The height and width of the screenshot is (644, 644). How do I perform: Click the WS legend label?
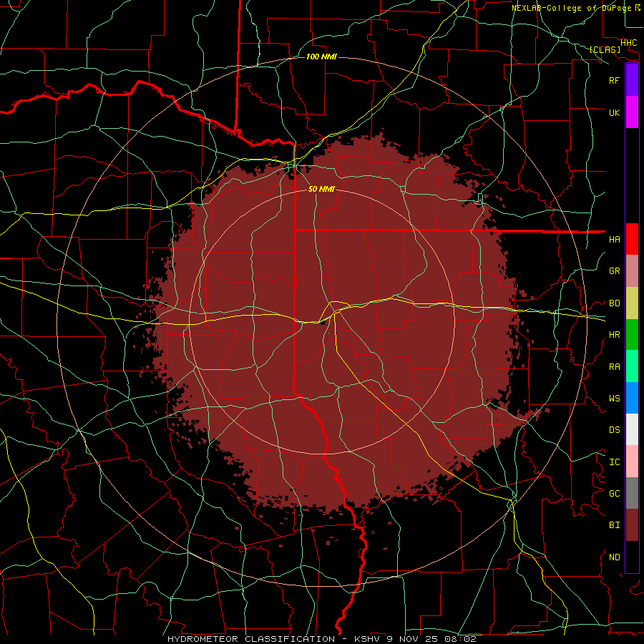pos(615,399)
